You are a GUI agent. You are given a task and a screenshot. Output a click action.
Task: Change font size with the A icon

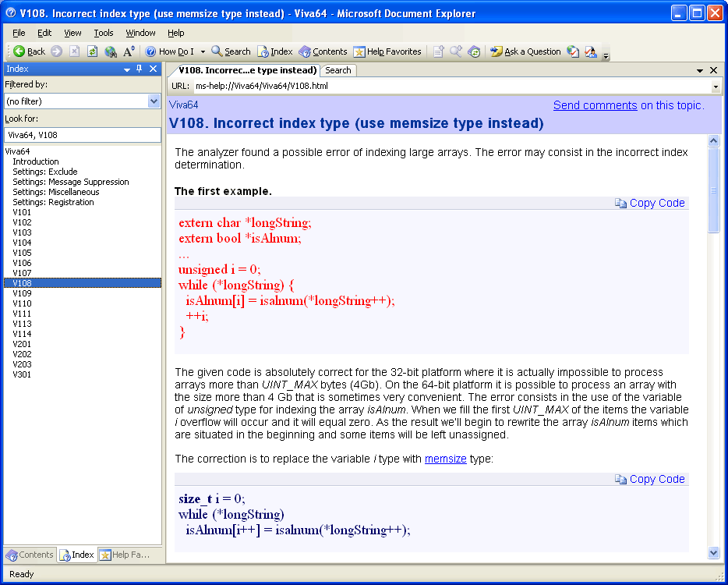click(x=129, y=51)
